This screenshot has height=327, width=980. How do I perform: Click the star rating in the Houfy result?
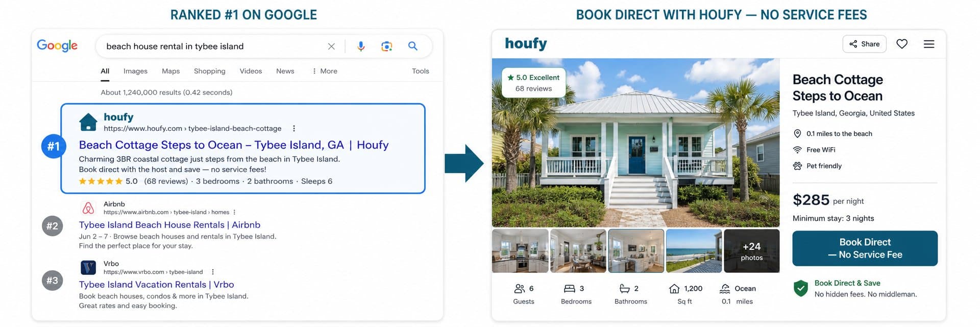[101, 181]
